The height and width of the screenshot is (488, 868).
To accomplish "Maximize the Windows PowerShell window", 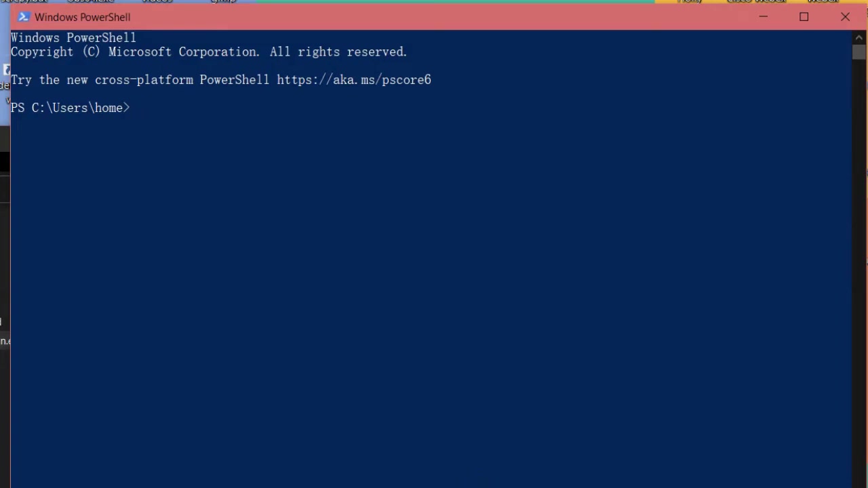I will pyautogui.click(x=804, y=17).
